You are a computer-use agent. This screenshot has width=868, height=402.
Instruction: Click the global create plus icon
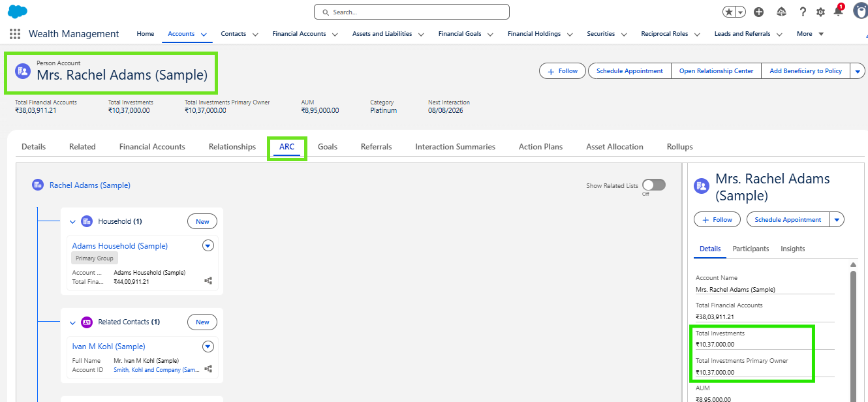[x=758, y=12]
